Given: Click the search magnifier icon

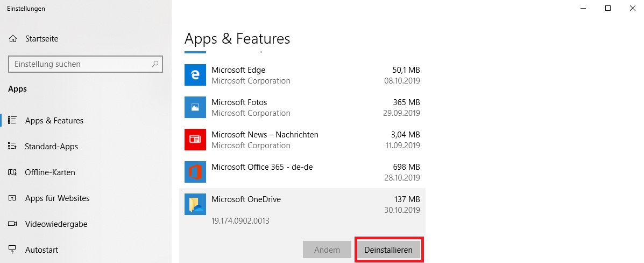Looking at the screenshot, I should (155, 64).
